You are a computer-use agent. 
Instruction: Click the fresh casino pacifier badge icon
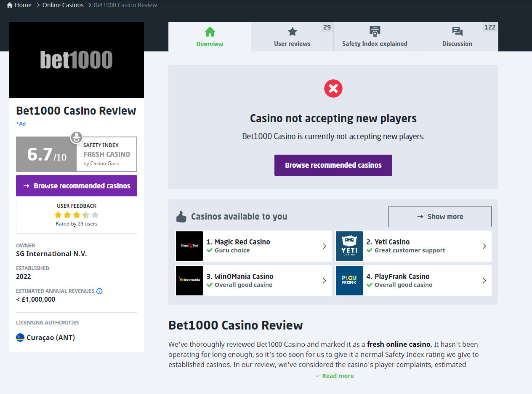point(76,137)
